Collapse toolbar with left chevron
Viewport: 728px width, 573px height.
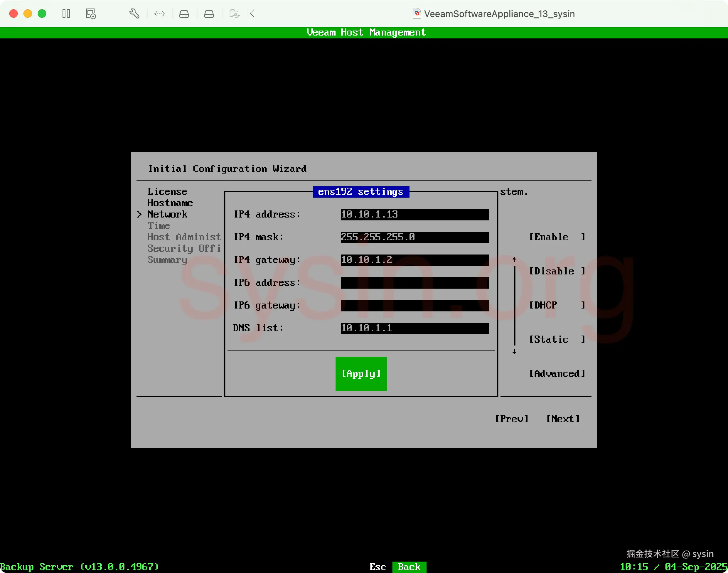[x=252, y=14]
